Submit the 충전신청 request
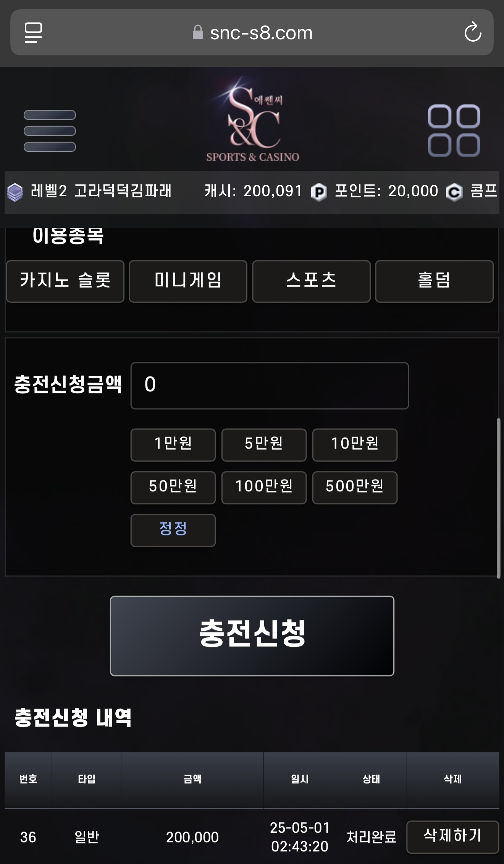Image resolution: width=504 pixels, height=864 pixels. coord(252,636)
